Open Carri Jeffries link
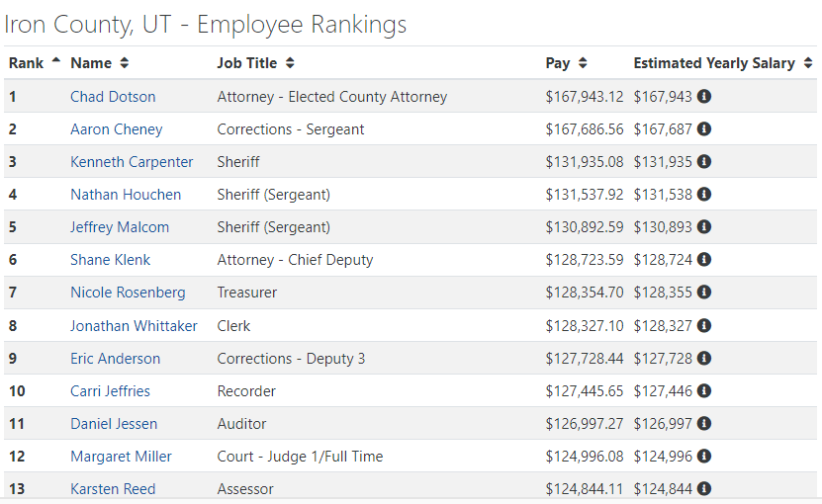Image resolution: width=822 pixels, height=504 pixels. pyautogui.click(x=110, y=390)
